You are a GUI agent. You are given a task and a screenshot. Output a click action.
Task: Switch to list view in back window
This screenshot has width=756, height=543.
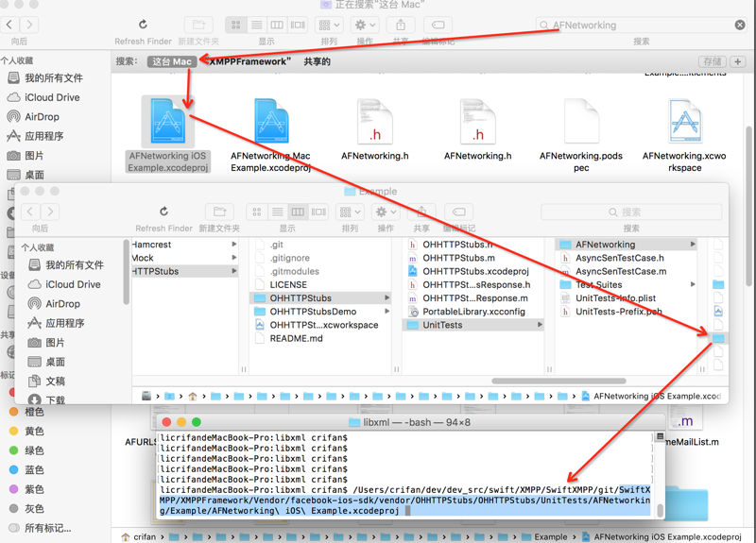coord(256,25)
